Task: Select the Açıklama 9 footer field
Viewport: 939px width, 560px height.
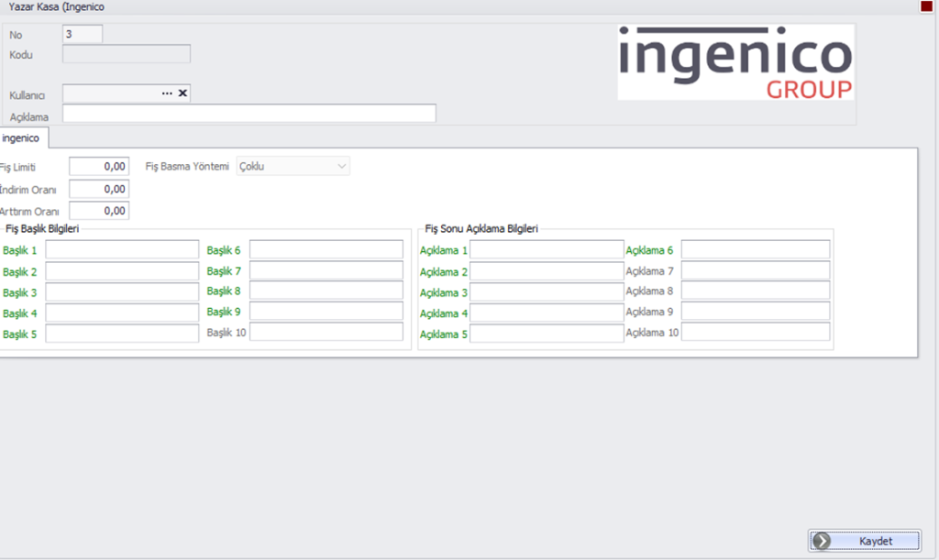Action: [756, 311]
